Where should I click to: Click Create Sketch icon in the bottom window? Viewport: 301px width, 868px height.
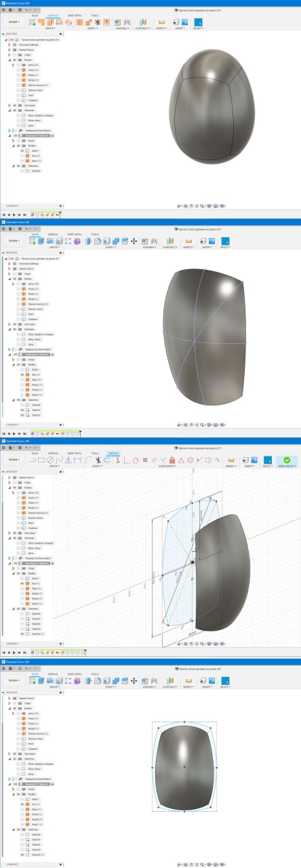coord(32,680)
